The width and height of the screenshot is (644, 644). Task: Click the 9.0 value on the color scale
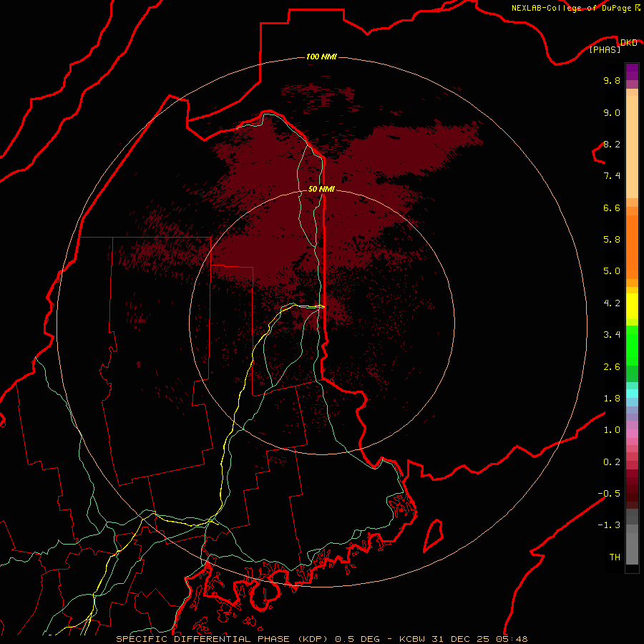pos(612,112)
